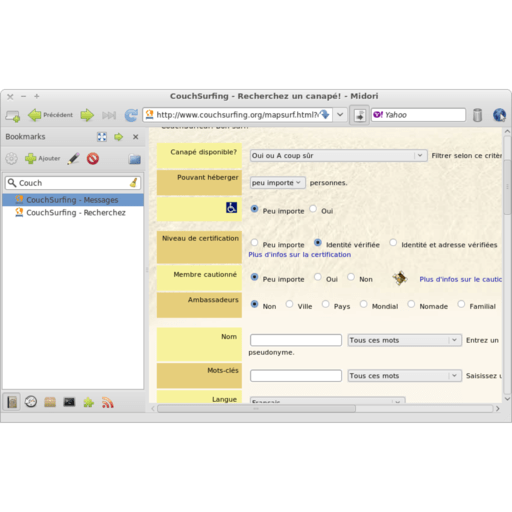Show terminal panel tab icon
Screen dimensions: 512x512
pos(69,402)
